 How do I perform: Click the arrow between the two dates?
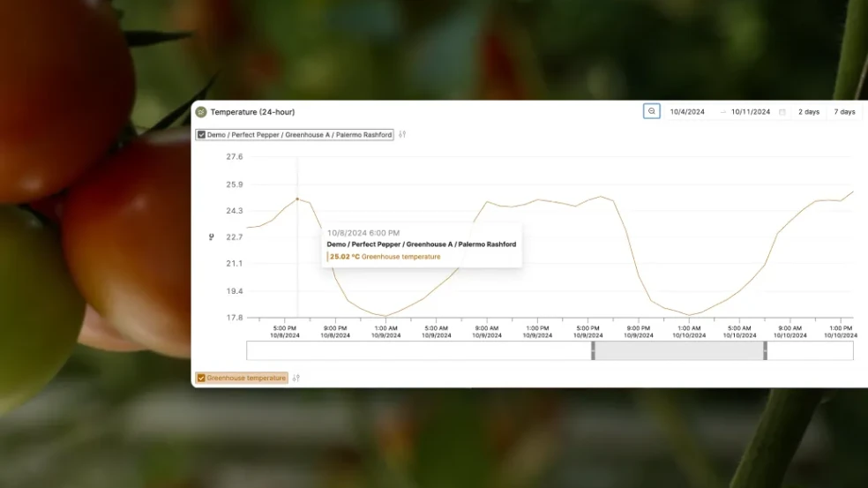coord(722,112)
